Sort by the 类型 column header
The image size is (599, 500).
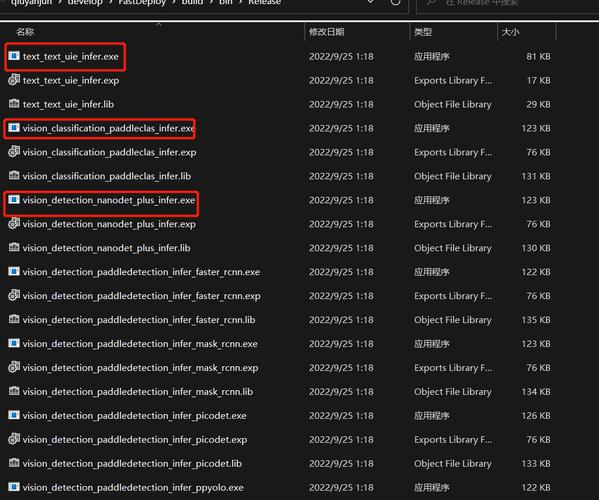[x=423, y=32]
